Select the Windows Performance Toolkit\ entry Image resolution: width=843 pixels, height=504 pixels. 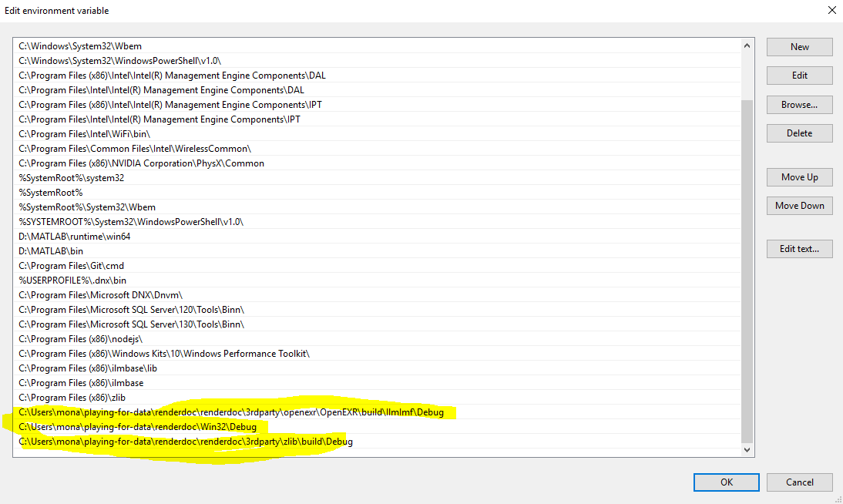[377, 354]
